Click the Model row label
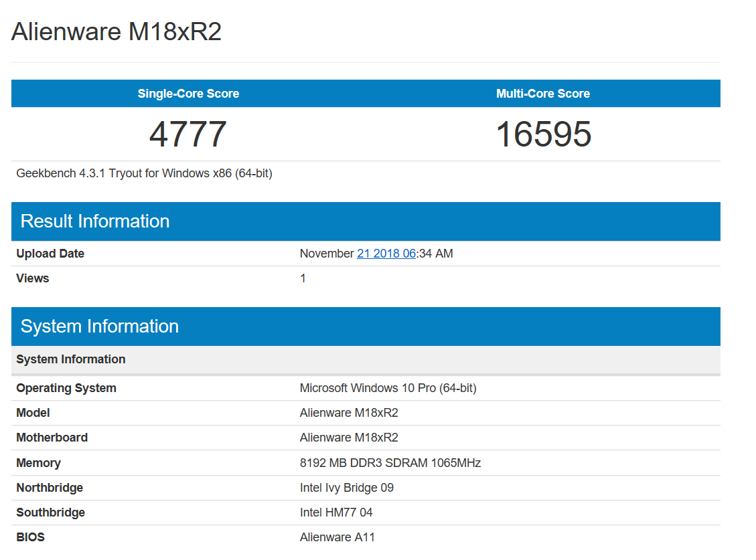The width and height of the screenshot is (756, 560). 33,413
